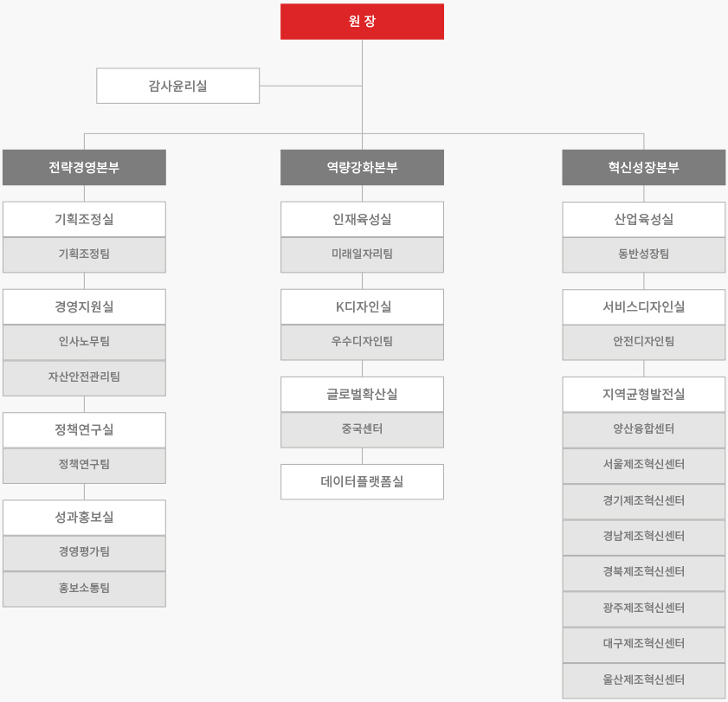Select the 인재육성실 office box

point(362,219)
